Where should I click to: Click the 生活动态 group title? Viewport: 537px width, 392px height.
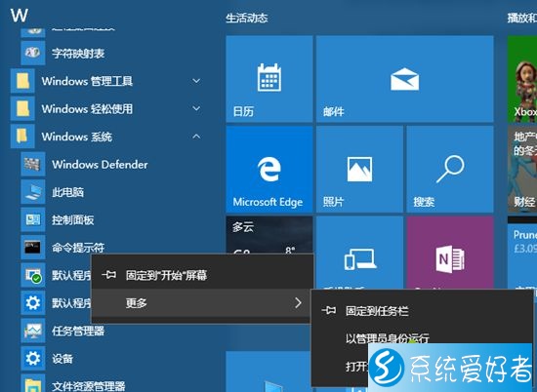[x=247, y=19]
